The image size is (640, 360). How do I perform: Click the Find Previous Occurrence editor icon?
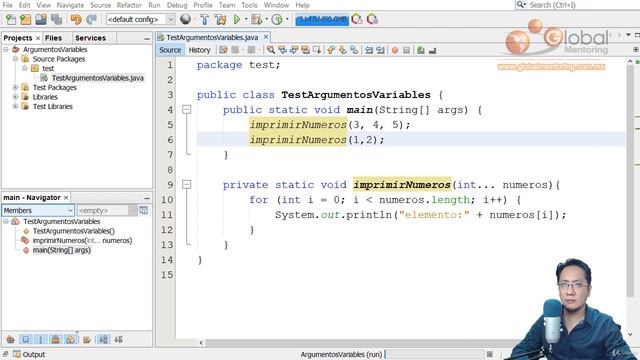[282, 50]
